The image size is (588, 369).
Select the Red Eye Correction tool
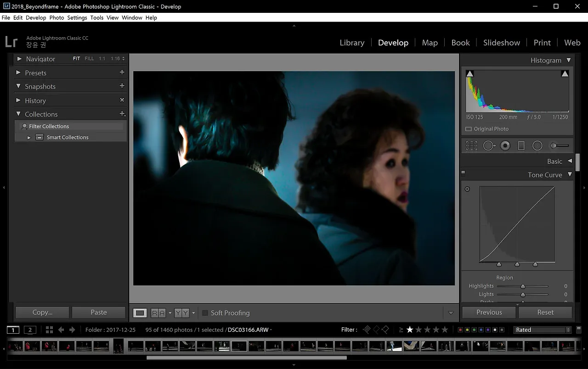tap(505, 146)
